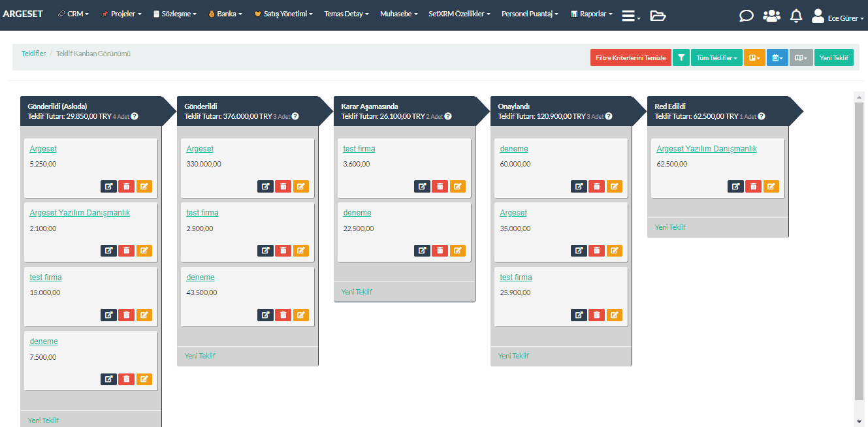Edit the Argeset 330.000,00 card
Viewport: 868px width, 427px height.
(x=301, y=186)
